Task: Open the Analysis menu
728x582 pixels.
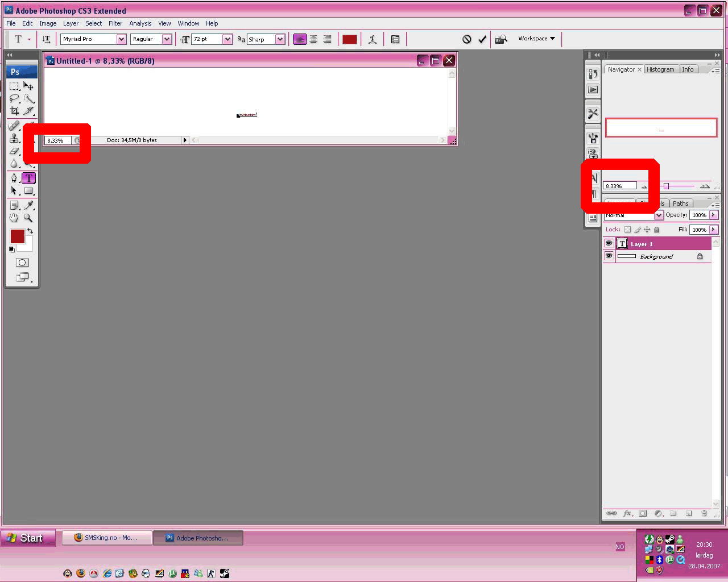Action: coord(140,23)
